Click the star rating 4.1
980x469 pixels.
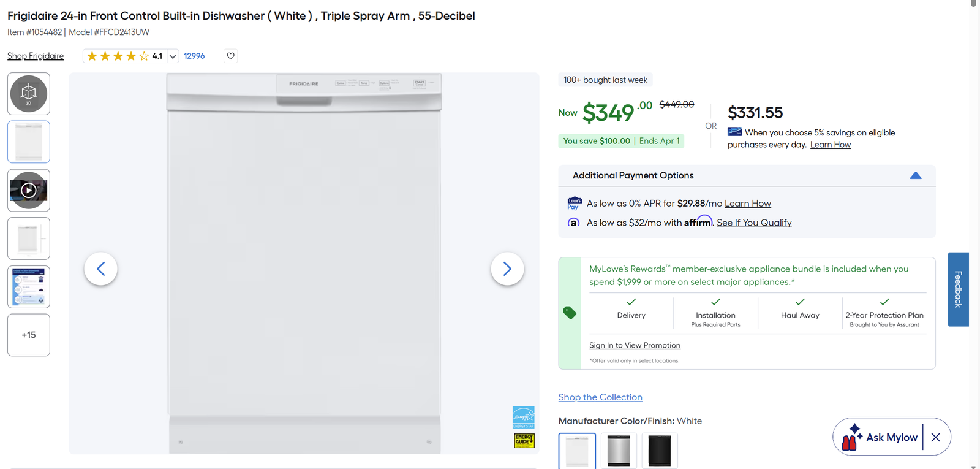point(124,56)
